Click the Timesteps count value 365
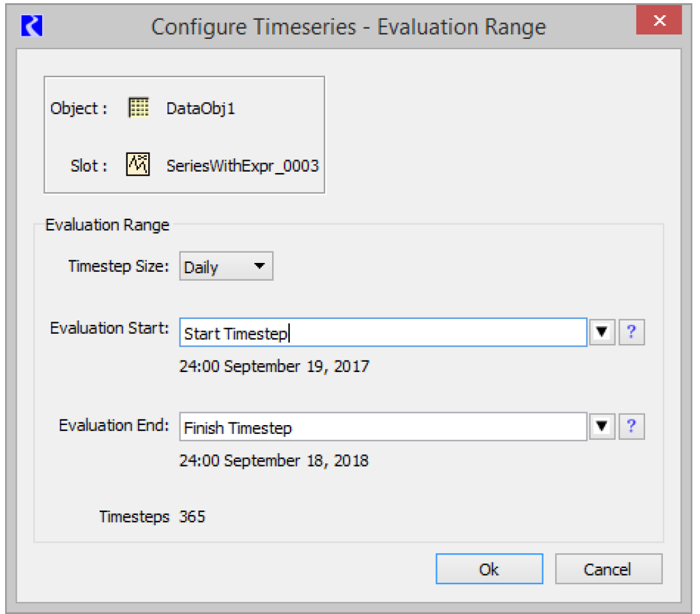Image resolution: width=700 pixels, height=614 pixels. coord(192,517)
